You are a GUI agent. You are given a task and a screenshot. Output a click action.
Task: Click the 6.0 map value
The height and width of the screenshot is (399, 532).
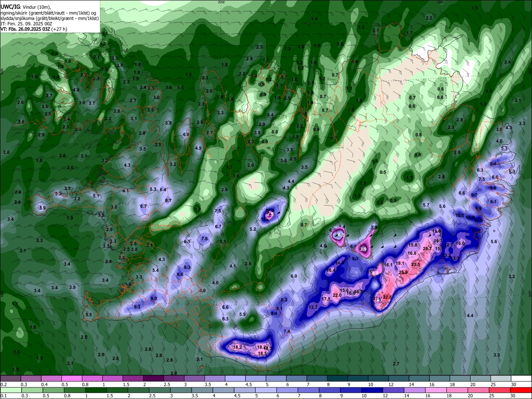coord(294,276)
